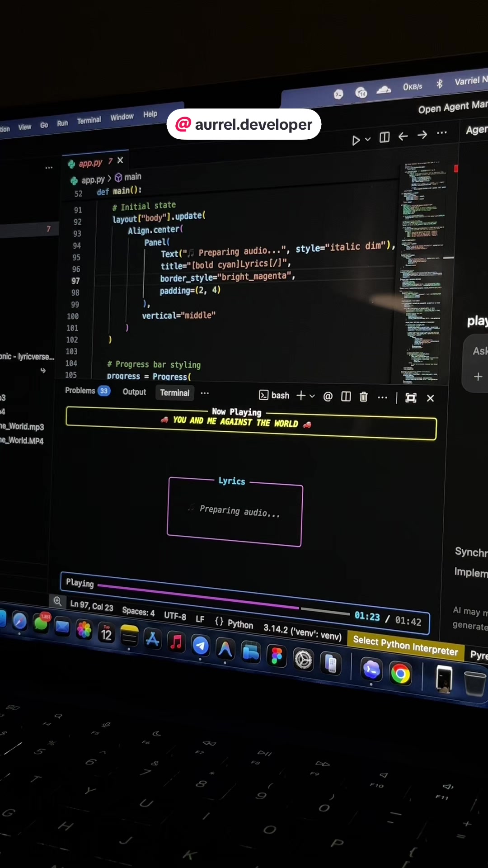
Task: Close the app.py editor tab
Action: point(120,160)
